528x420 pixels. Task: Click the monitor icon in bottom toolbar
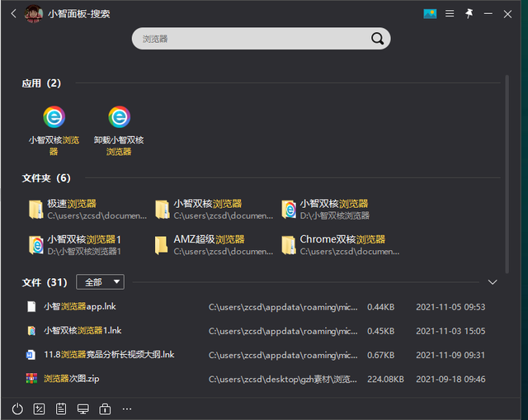pyautogui.click(x=82, y=408)
